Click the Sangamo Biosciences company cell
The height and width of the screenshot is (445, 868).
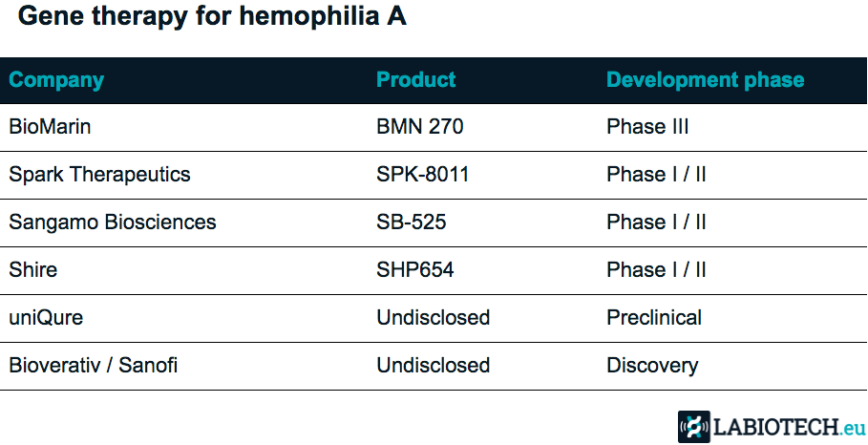pyautogui.click(x=113, y=222)
